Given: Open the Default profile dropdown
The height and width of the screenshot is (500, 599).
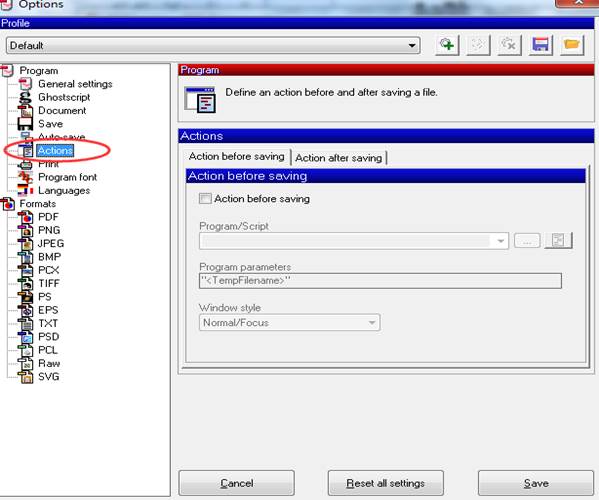Looking at the screenshot, I should (x=213, y=46).
